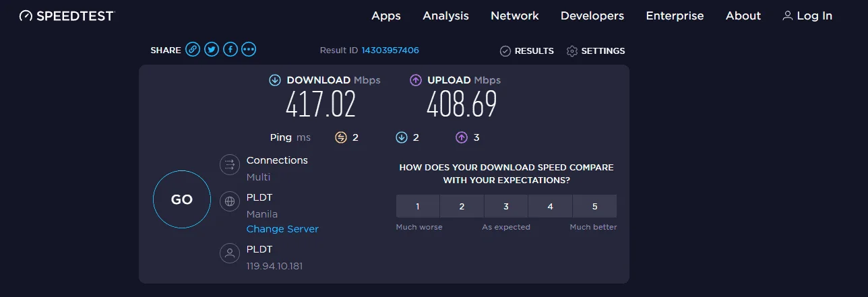
Task: Click the PLDT ISP name above IP address
Action: (259, 249)
